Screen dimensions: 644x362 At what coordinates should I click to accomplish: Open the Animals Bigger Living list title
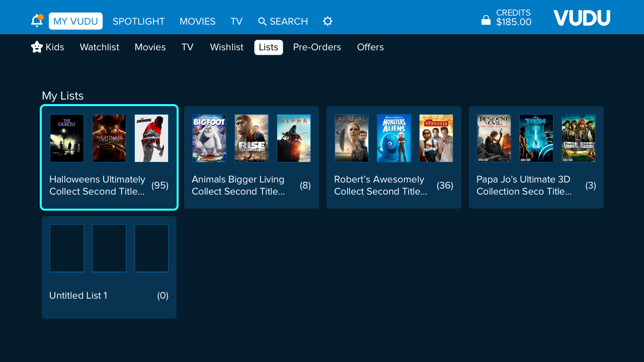[x=238, y=186]
